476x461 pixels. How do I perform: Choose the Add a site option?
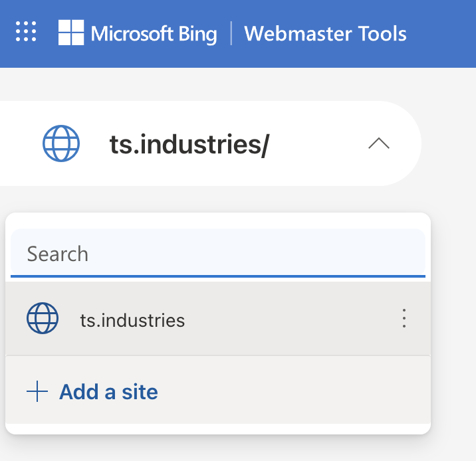(x=108, y=392)
